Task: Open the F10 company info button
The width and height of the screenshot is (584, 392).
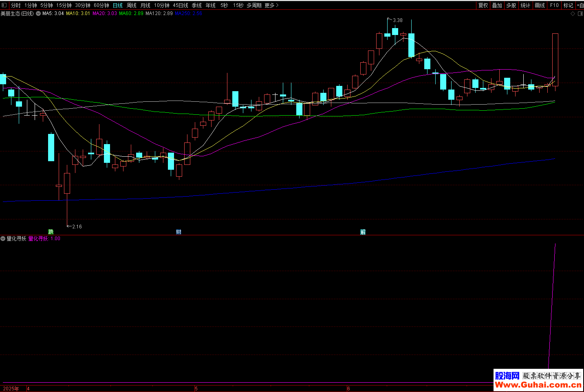Action: (x=554, y=5)
